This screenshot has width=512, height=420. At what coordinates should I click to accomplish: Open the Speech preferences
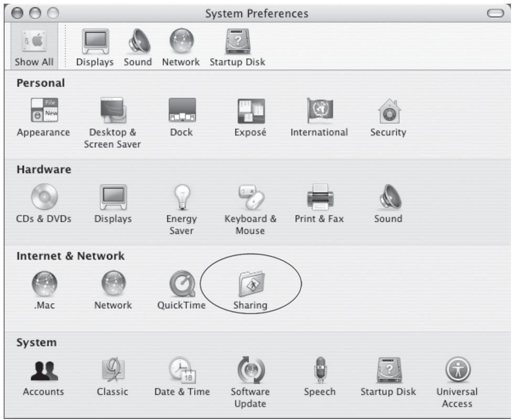point(320,377)
